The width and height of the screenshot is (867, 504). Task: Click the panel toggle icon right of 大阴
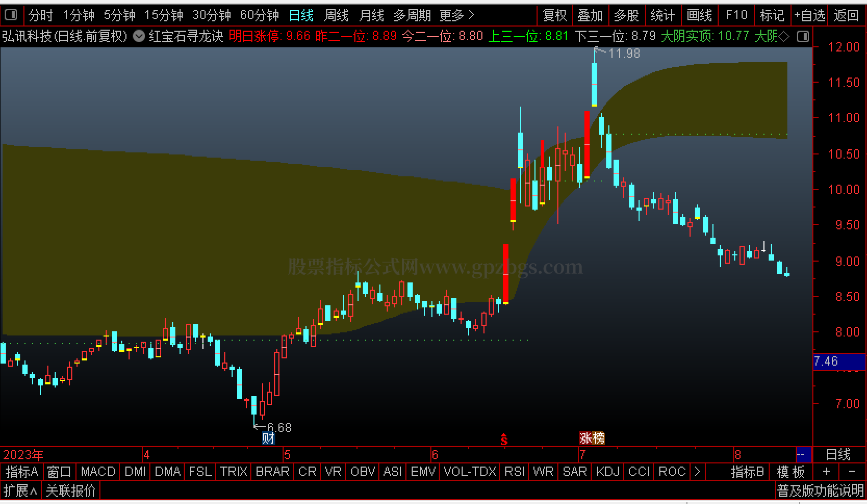click(803, 36)
